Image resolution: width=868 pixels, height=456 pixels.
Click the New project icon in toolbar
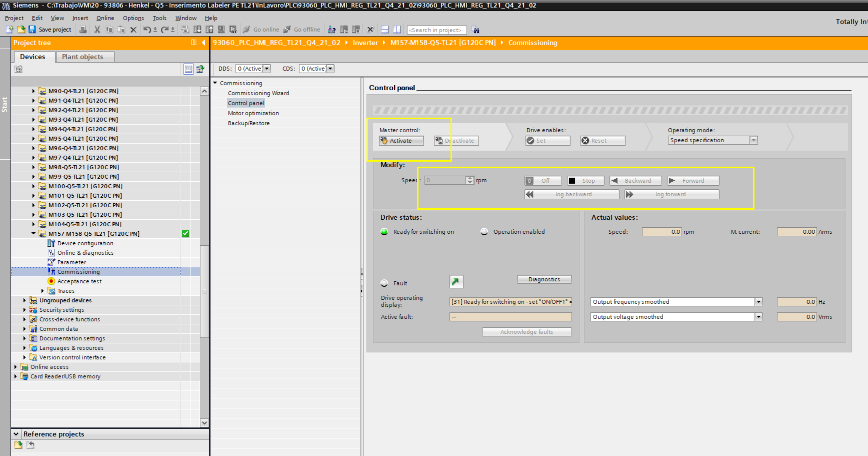point(9,30)
